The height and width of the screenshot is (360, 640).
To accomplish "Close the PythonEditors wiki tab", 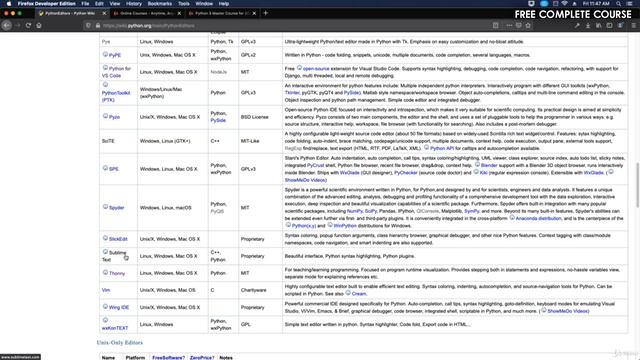I will pyautogui.click(x=104, y=13).
